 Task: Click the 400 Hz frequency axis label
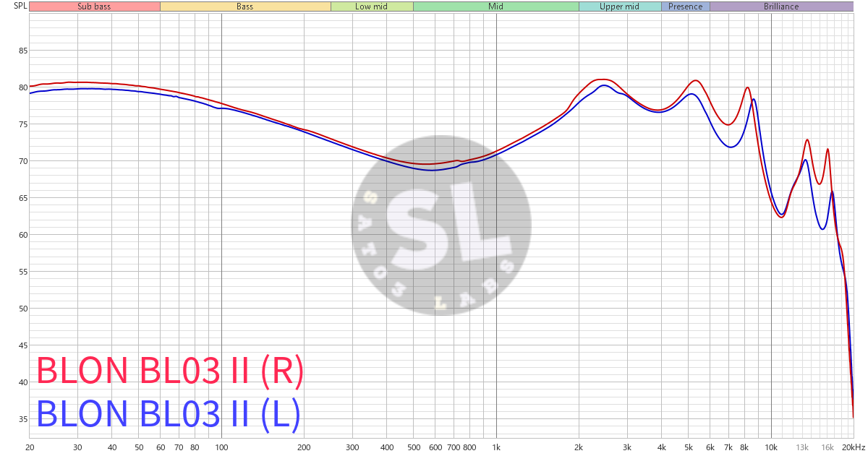coord(387,447)
